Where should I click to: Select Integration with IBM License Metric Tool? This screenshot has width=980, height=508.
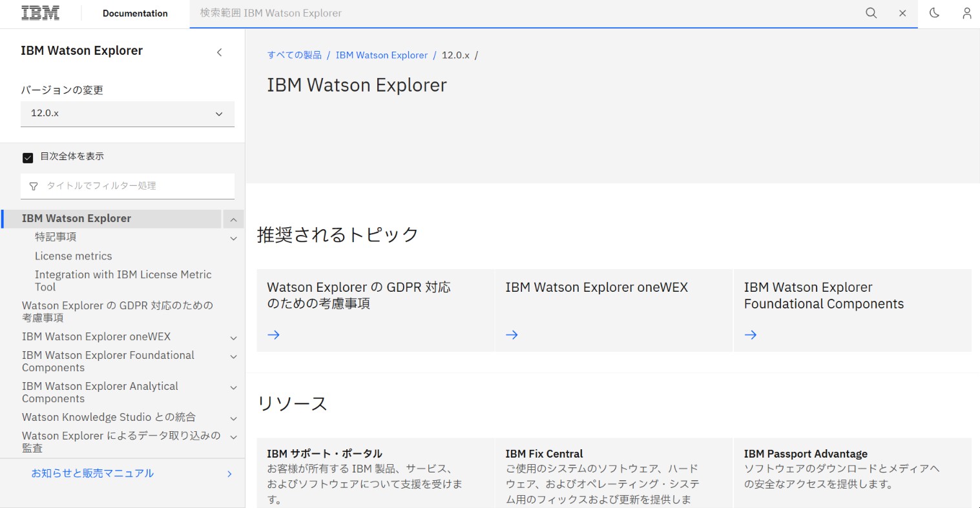coord(123,281)
